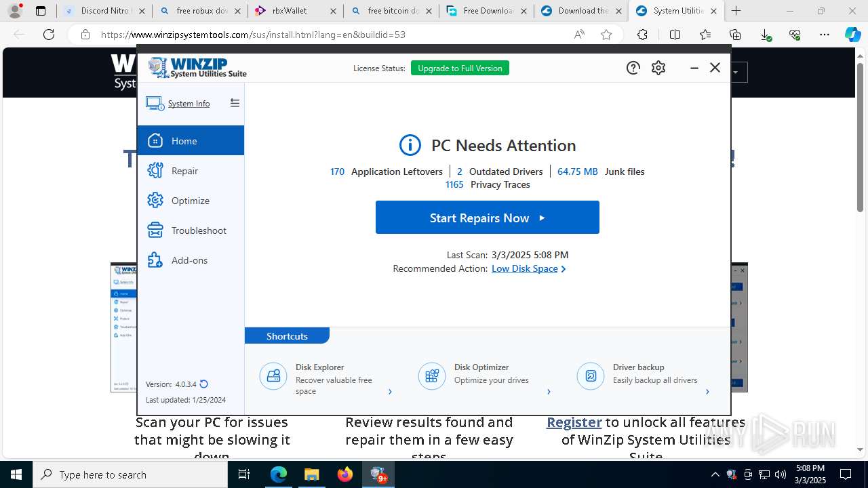
Task: Click the browser refresh button
Action: [x=49, y=35]
